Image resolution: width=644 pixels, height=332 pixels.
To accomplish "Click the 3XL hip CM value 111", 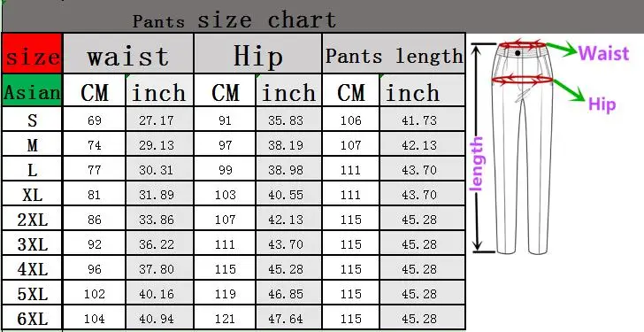I will [x=225, y=244].
